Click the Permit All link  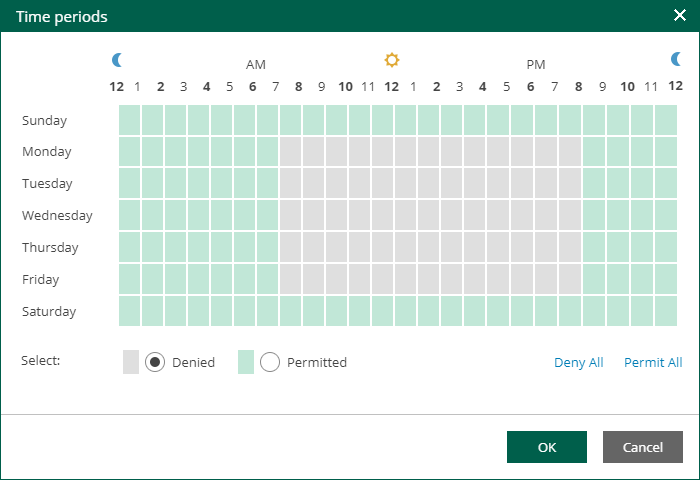coord(653,362)
